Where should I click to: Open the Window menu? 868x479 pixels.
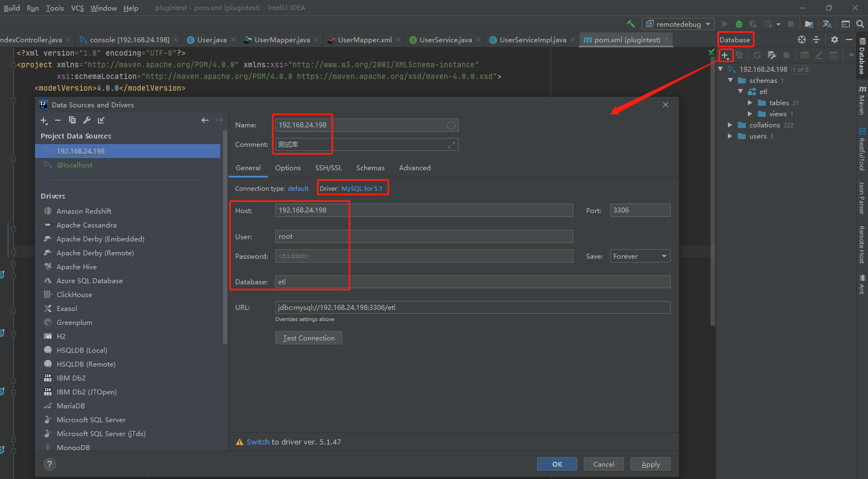point(103,8)
